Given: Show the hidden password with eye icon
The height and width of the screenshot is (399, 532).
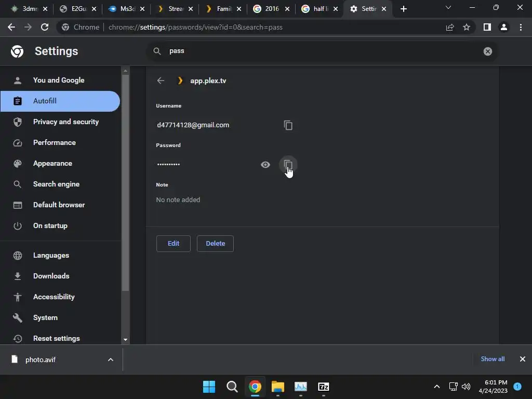Looking at the screenshot, I should [265, 165].
